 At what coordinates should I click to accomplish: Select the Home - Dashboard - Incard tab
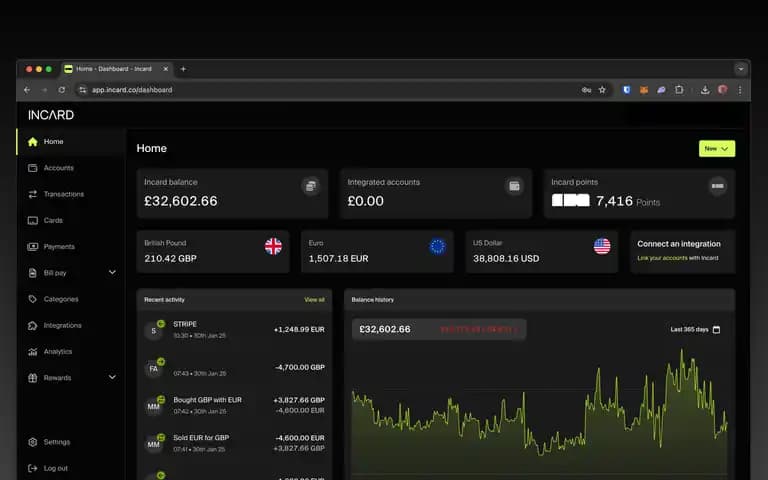point(116,69)
